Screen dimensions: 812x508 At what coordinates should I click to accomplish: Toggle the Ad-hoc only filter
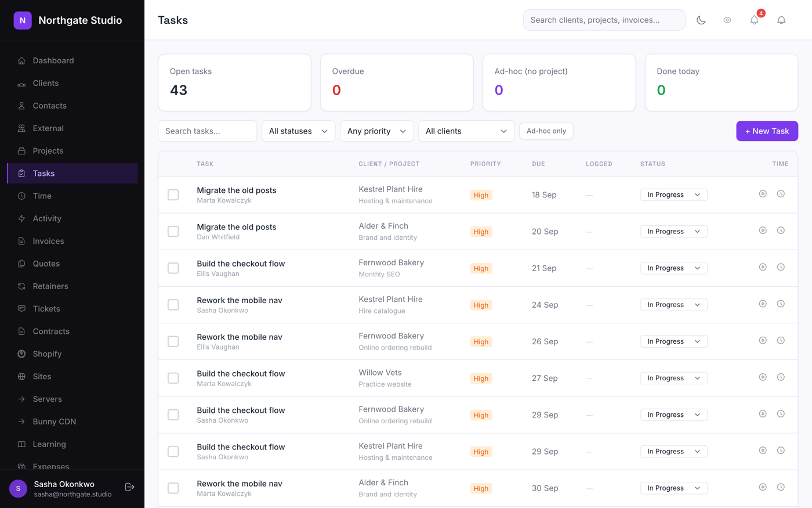click(546, 131)
